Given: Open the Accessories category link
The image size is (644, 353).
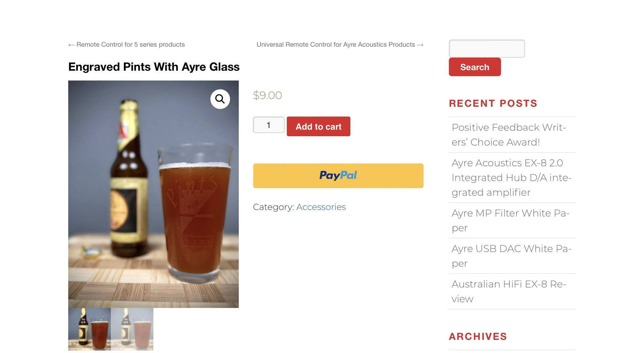Looking at the screenshot, I should [x=321, y=207].
